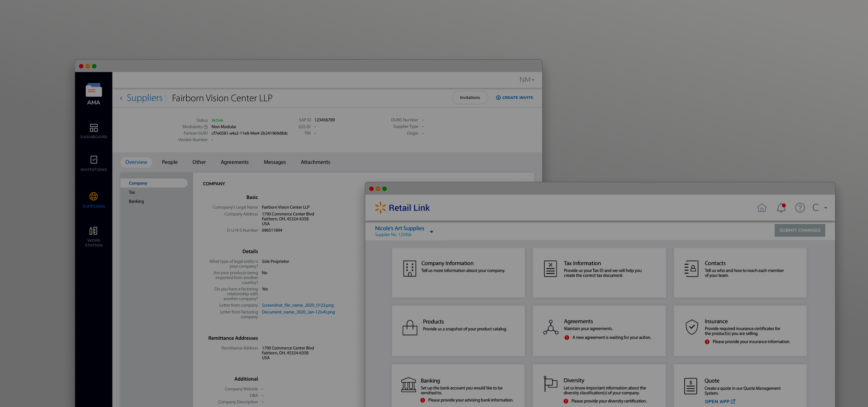
Task: Expand Nicole's Art Supplies supplier dropdown
Action: 432,232
